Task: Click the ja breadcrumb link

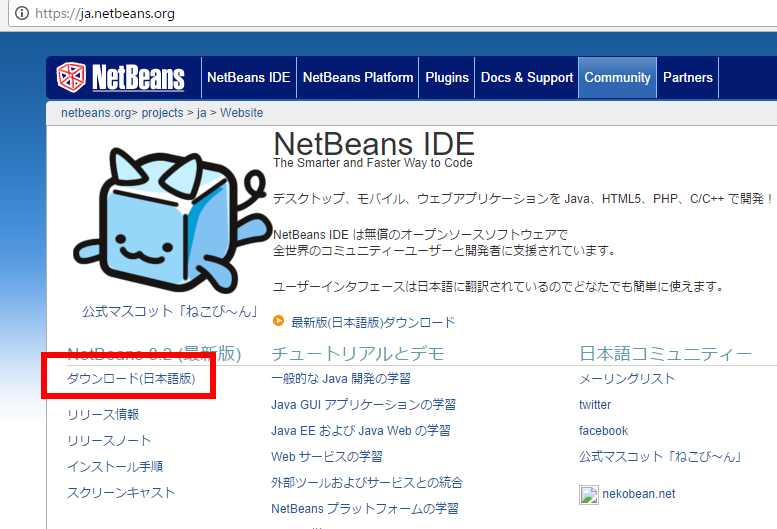Action: [x=201, y=113]
